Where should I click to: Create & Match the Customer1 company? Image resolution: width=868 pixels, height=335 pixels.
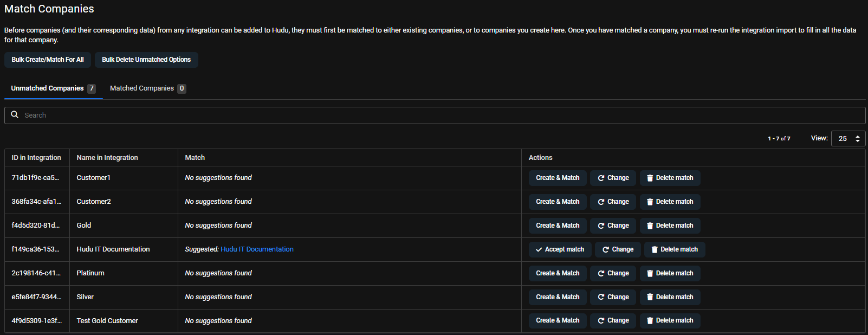(x=558, y=178)
